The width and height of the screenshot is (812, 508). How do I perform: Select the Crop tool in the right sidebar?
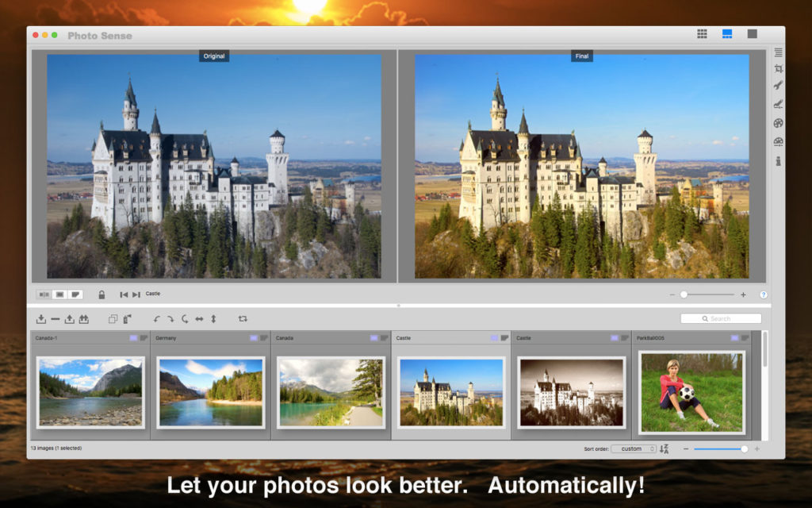[x=778, y=68]
